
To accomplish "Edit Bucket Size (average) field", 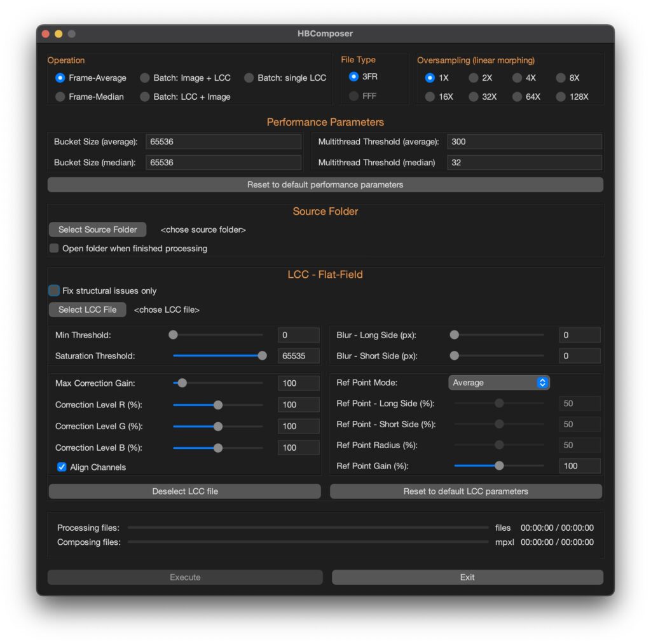I will coord(223,142).
